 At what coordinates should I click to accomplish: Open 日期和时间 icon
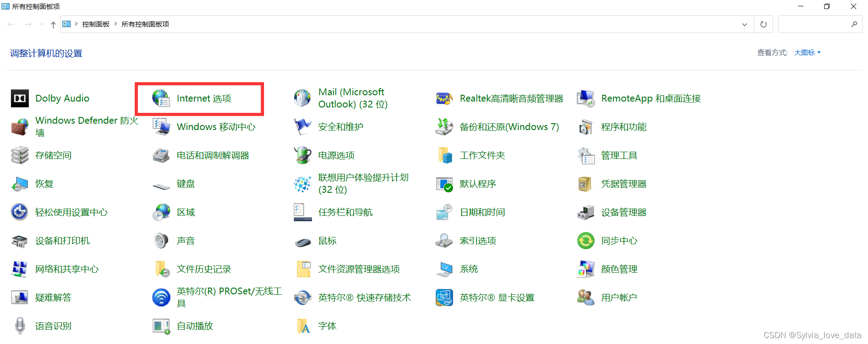[444, 212]
